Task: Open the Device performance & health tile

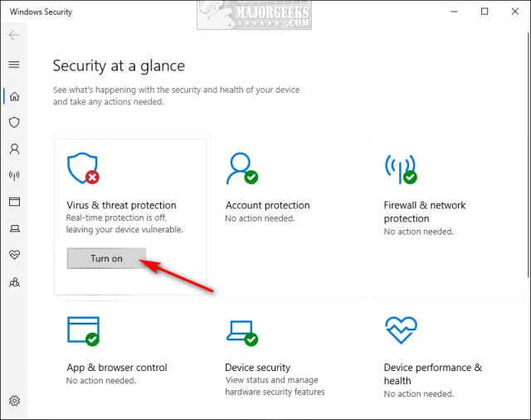Action: click(x=431, y=374)
